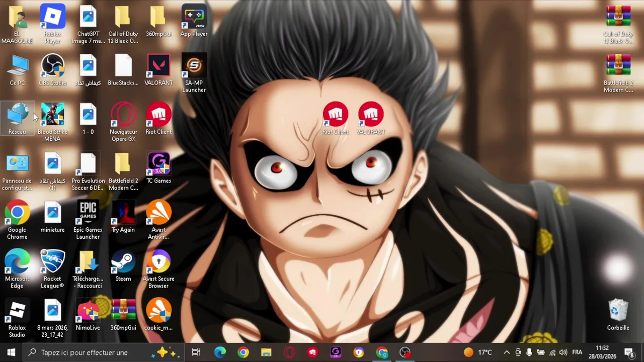Select the cookie_m... Avast icon
Viewport: 644px width, 362px height.
point(158,315)
